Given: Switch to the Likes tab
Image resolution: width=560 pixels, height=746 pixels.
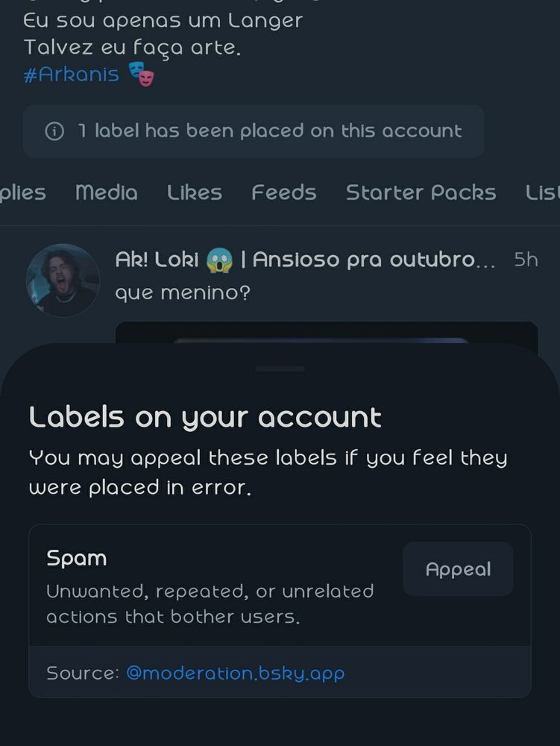Looking at the screenshot, I should (x=195, y=192).
